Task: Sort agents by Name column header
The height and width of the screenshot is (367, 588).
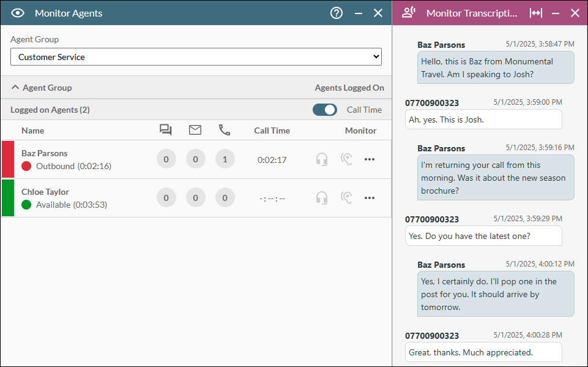Action: tap(32, 131)
